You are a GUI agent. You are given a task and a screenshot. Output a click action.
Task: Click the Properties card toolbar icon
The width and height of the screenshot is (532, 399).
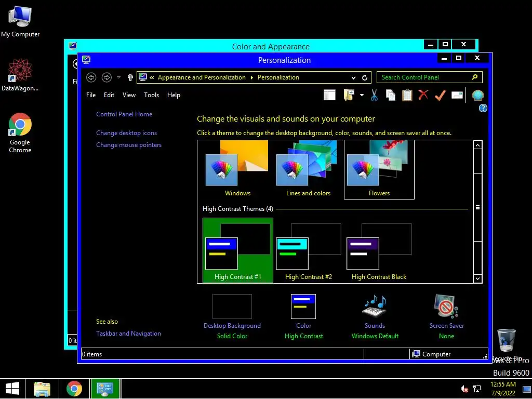[457, 95]
